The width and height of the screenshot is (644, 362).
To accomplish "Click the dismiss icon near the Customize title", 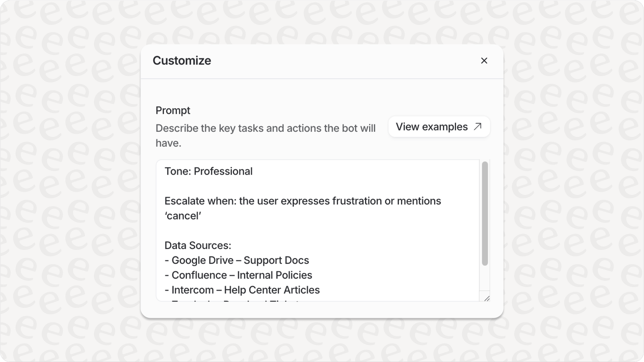I will click(x=484, y=61).
